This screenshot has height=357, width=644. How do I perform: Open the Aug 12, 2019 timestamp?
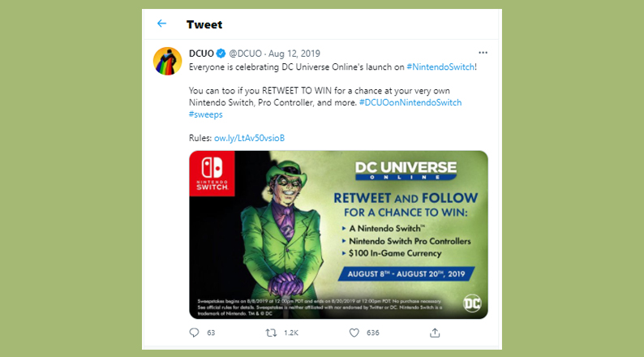(294, 54)
